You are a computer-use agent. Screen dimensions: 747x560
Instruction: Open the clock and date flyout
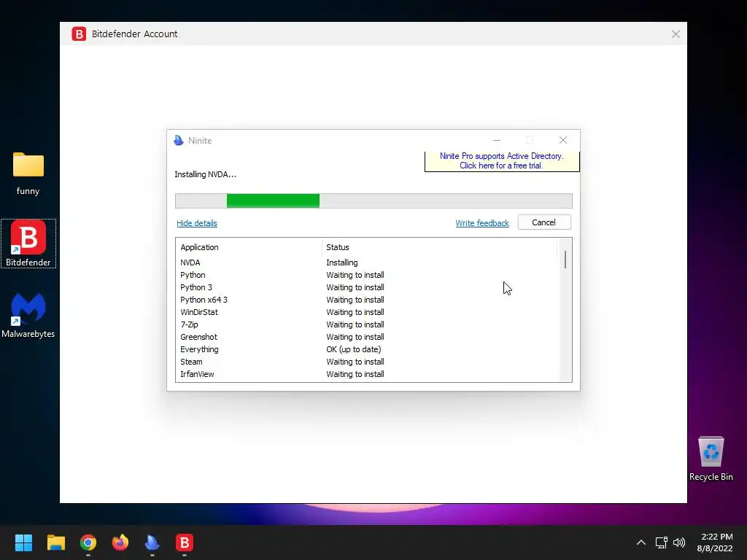point(715,542)
